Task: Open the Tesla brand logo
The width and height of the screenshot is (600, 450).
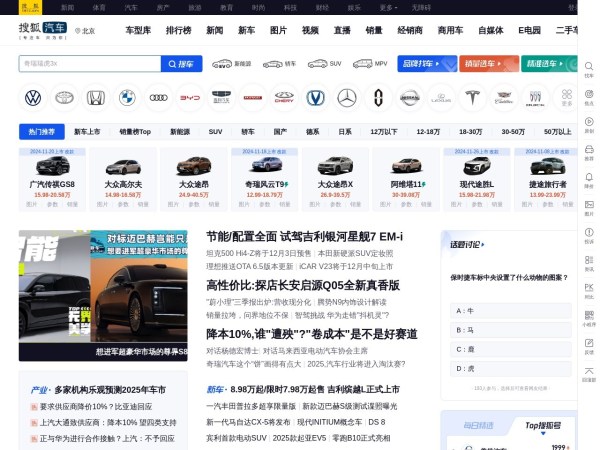Action: 472,98
